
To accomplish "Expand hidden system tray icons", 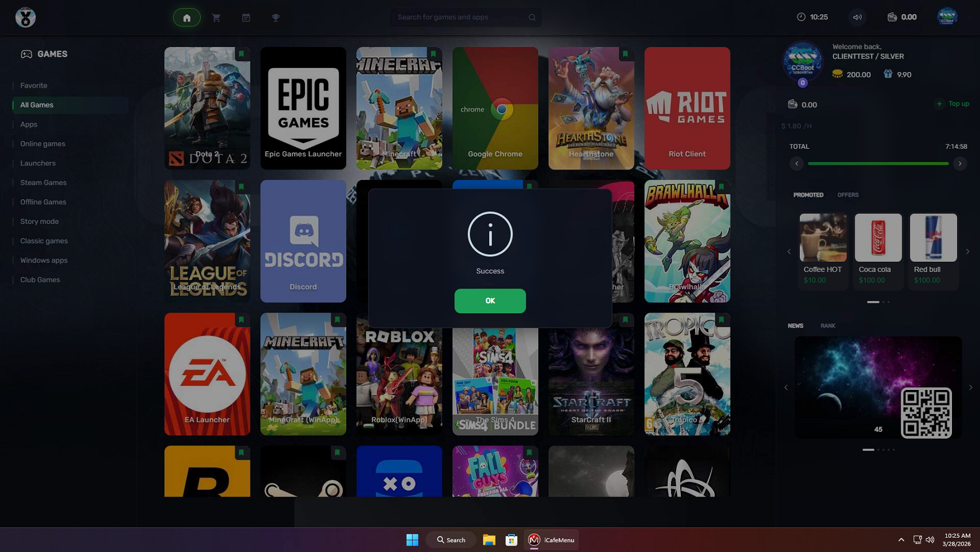I will tap(901, 540).
